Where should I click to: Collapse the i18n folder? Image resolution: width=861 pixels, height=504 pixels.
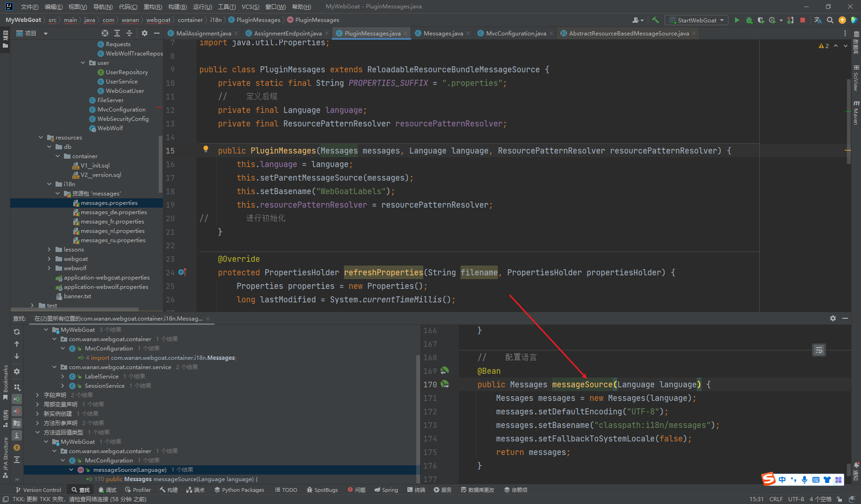click(49, 184)
